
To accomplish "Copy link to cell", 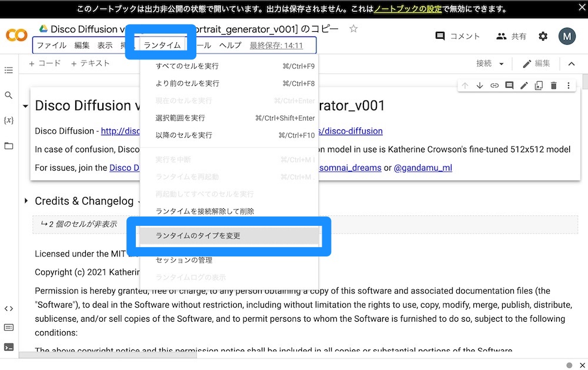I will tap(495, 85).
